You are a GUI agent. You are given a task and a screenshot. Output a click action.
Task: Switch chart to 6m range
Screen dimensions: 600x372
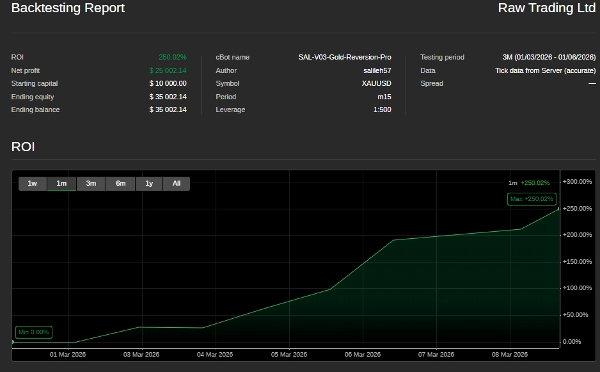121,184
